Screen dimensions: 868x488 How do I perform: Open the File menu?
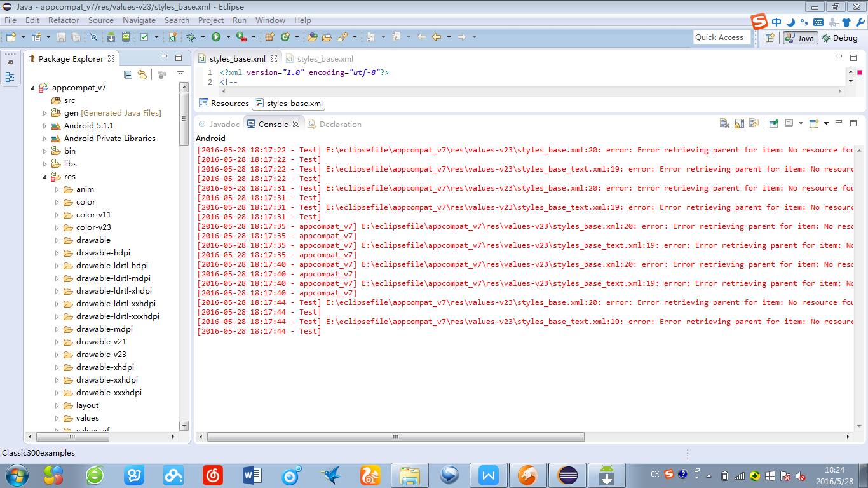10,20
